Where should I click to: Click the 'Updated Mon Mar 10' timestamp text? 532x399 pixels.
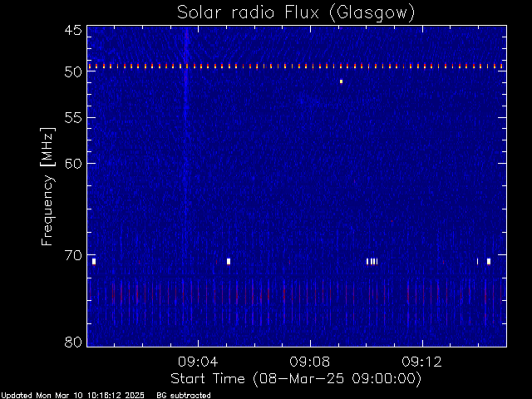point(72,396)
